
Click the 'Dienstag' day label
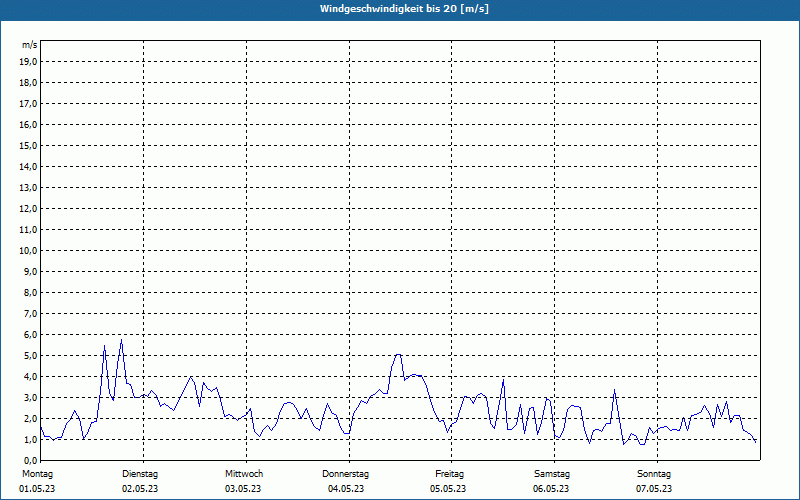tap(140, 474)
